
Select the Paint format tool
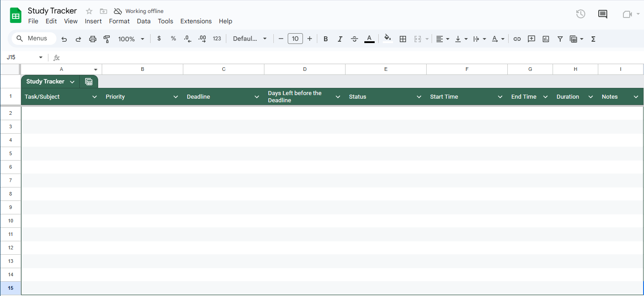click(x=107, y=39)
